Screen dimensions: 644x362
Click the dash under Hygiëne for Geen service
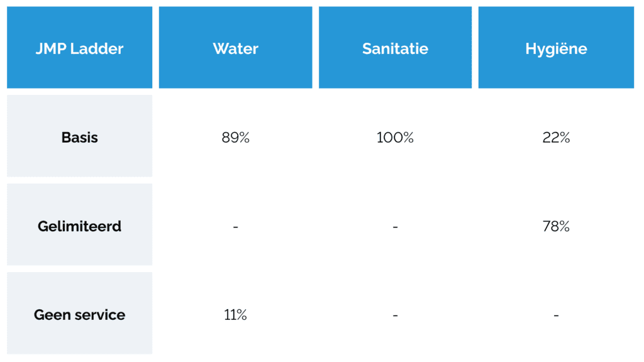pyautogui.click(x=556, y=315)
